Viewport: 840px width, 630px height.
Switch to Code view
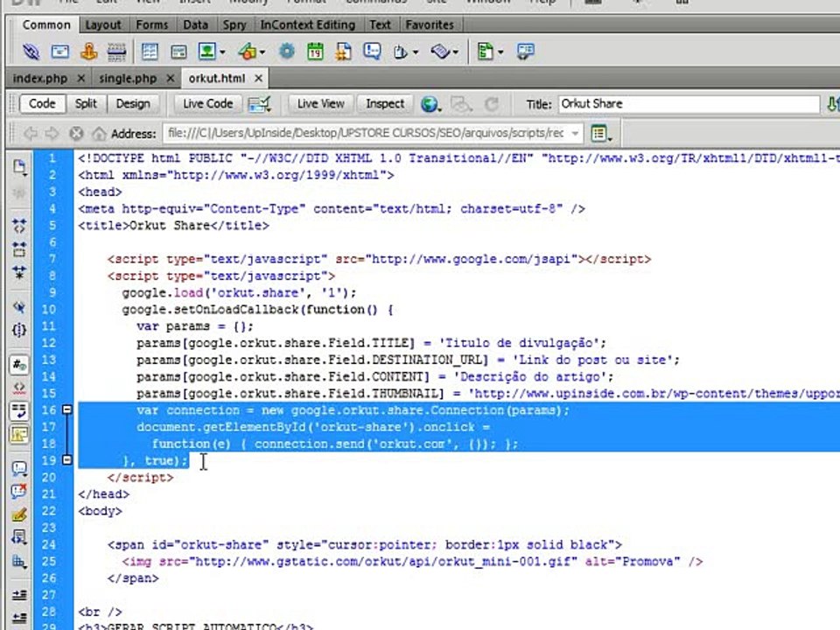(42, 104)
